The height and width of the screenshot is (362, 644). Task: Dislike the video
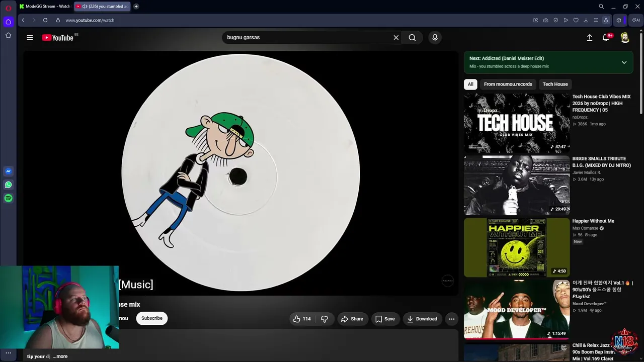[x=325, y=319]
